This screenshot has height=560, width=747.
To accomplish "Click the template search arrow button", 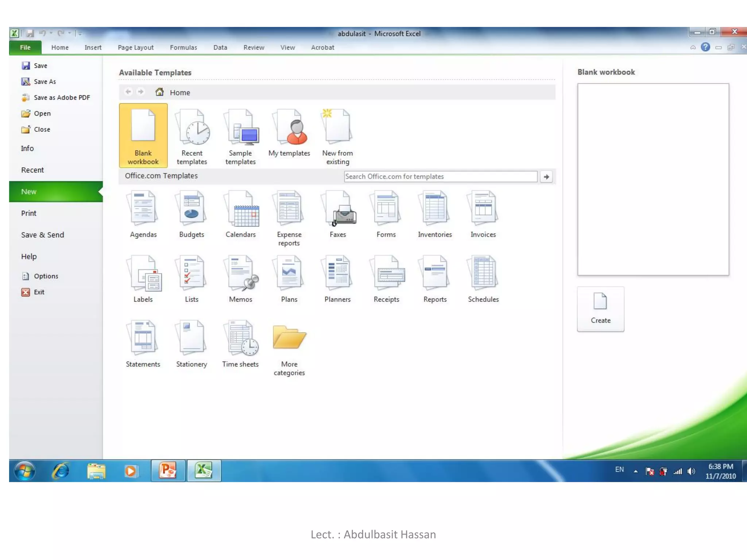I will point(546,177).
